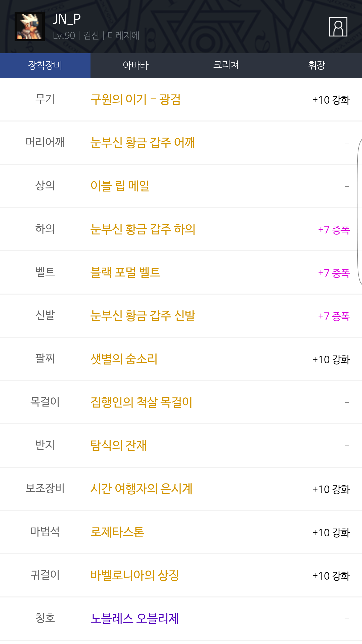The image size is (362, 644).
Task: Open necklace 집행인의 척살 목걸이
Action: (x=141, y=402)
